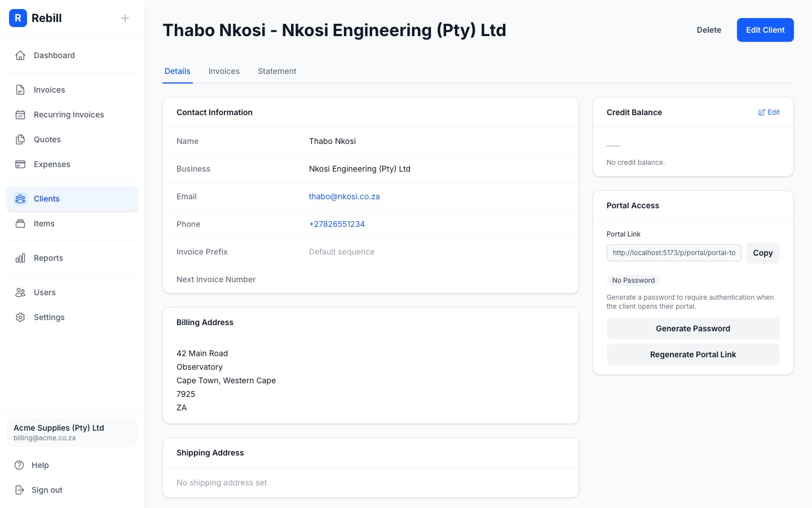Click the Recurring Invoices calendar icon
Screen dimensions: 812x508
[20, 115]
